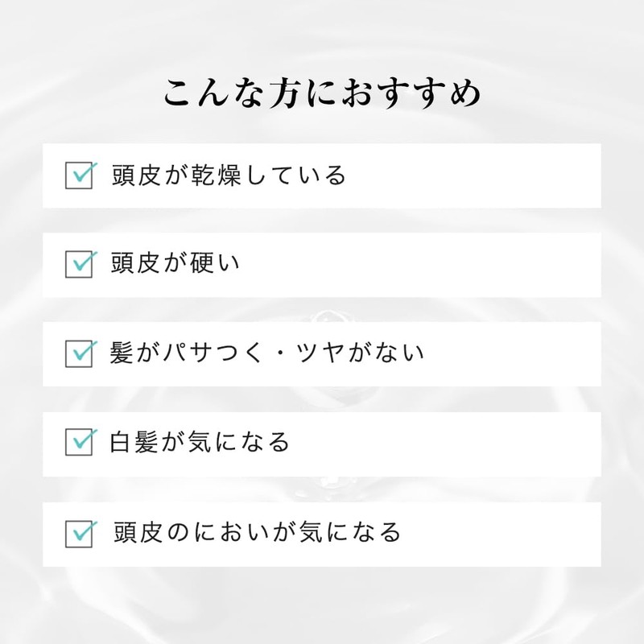Click the word 乾燥 in first row
The width and height of the screenshot is (644, 644).
click(x=216, y=175)
